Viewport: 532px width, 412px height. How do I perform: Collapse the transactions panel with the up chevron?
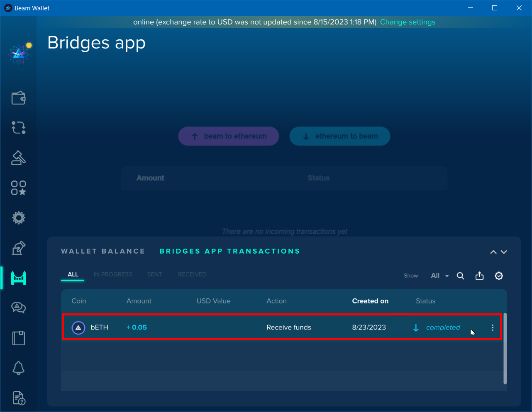click(x=493, y=252)
